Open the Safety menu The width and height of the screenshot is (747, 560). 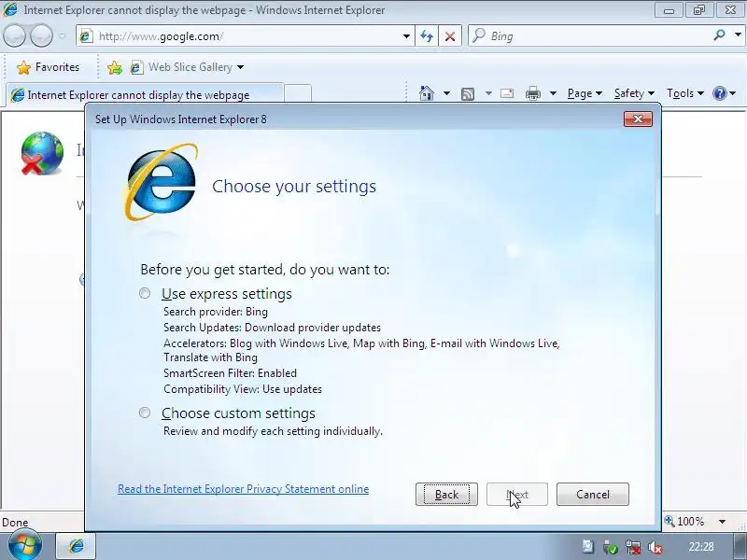(634, 93)
